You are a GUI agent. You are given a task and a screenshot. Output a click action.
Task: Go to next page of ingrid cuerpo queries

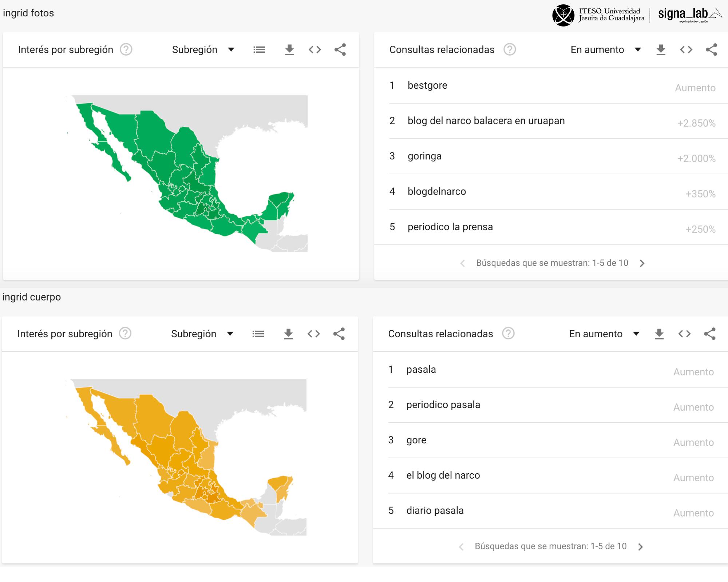[641, 547]
